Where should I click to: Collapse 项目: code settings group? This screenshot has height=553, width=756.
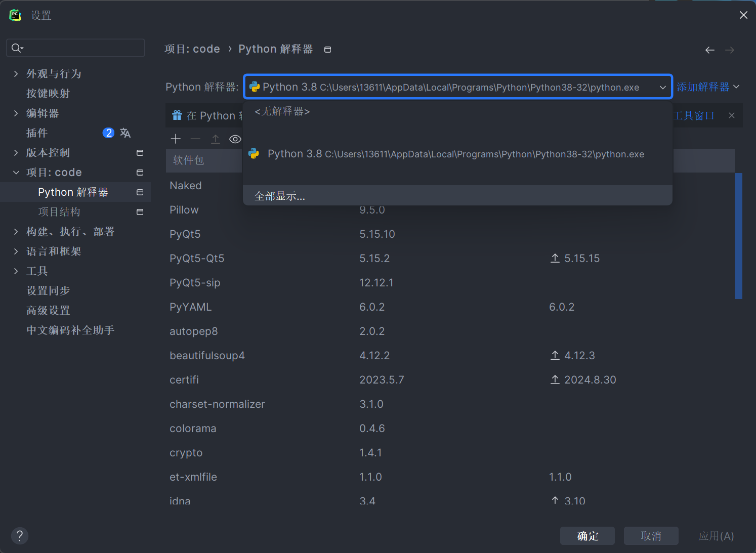click(16, 173)
